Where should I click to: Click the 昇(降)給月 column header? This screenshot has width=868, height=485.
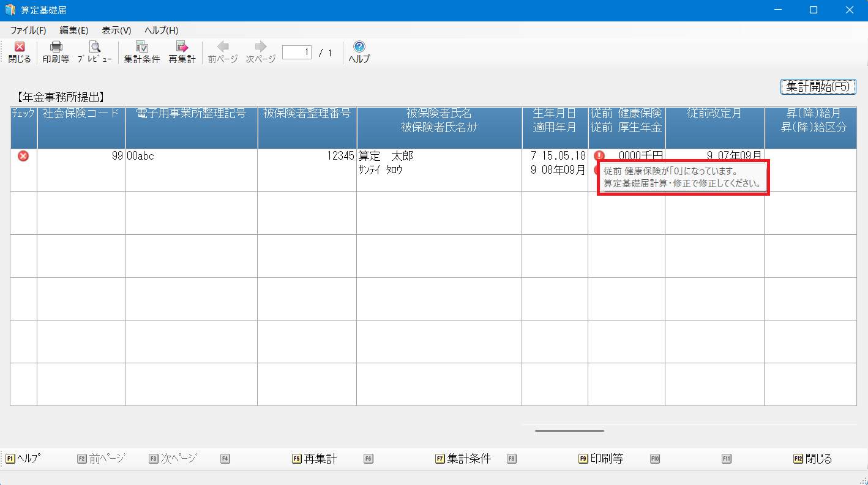click(810, 128)
